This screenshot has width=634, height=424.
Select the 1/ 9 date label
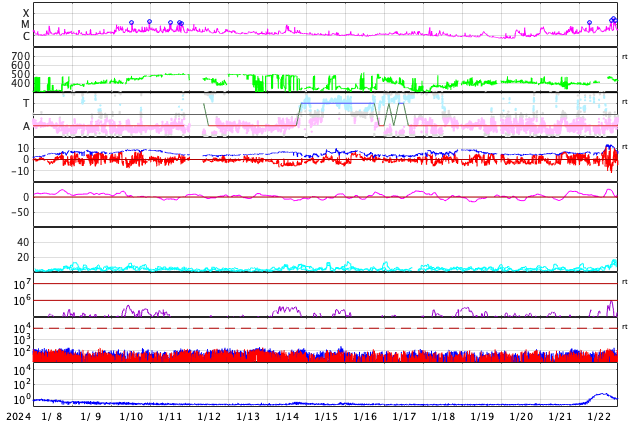point(91,417)
